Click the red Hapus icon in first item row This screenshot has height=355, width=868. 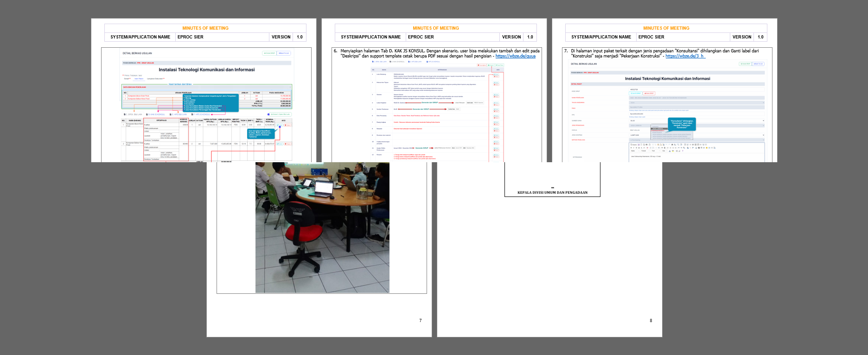coord(287,125)
